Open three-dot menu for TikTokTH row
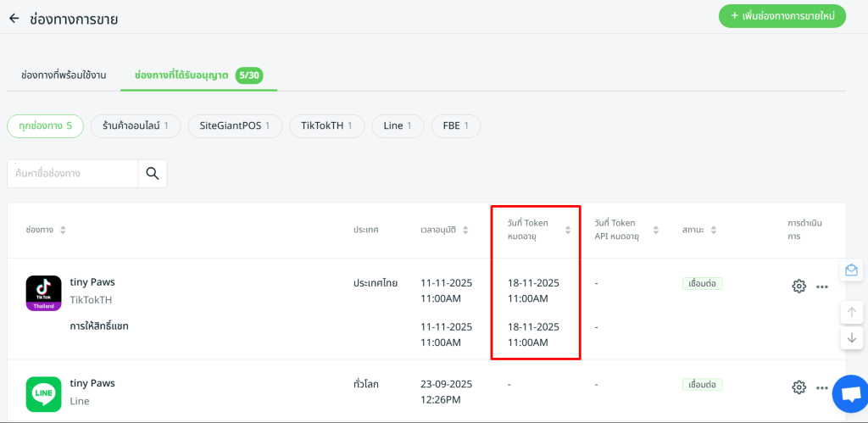Screen dimensions: 868x423 point(821,287)
